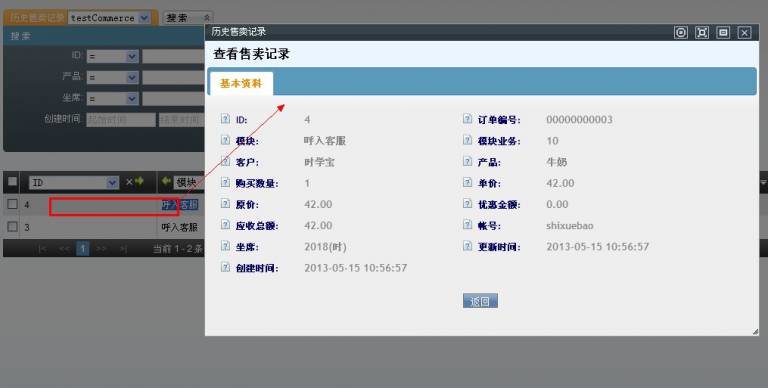Click the help icon beside 单价 label

[467, 182]
